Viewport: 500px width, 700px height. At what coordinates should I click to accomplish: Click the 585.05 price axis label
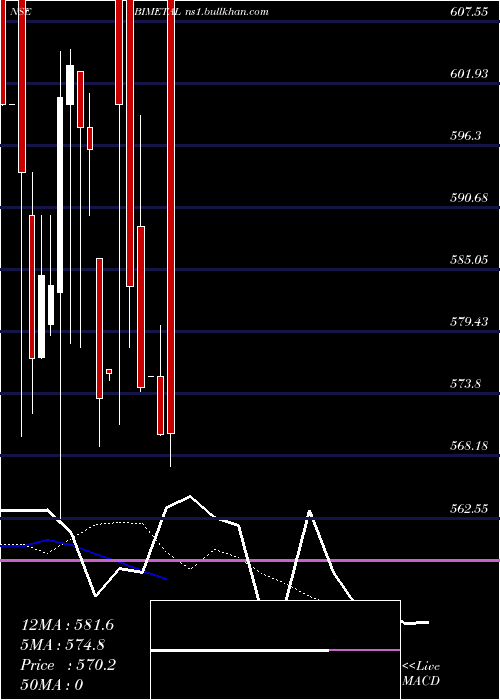pyautogui.click(x=468, y=259)
